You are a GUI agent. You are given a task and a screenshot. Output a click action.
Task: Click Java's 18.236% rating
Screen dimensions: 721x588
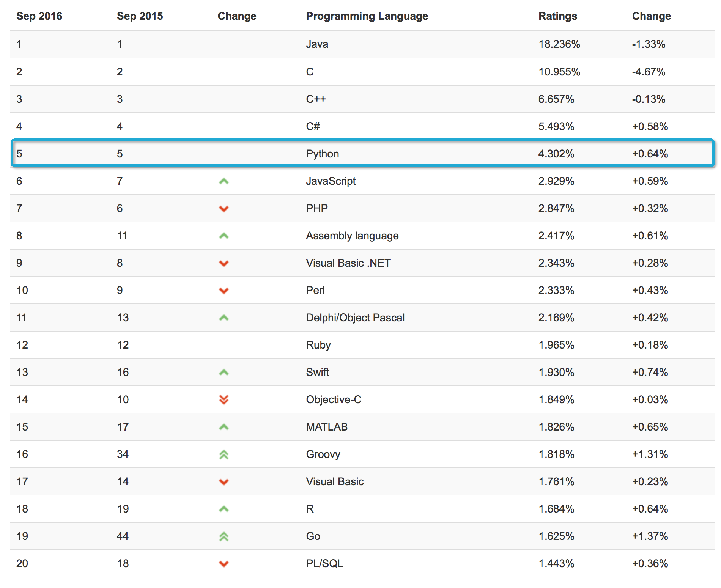point(559,44)
